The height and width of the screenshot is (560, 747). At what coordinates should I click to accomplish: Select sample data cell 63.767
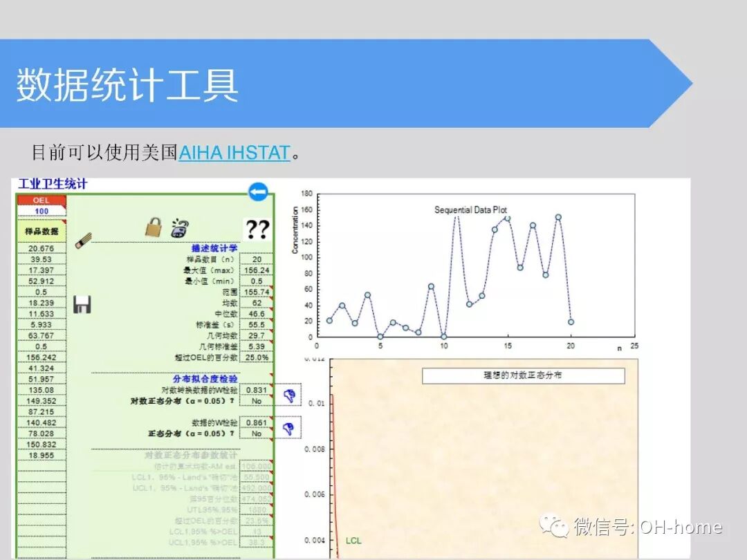pyautogui.click(x=41, y=336)
